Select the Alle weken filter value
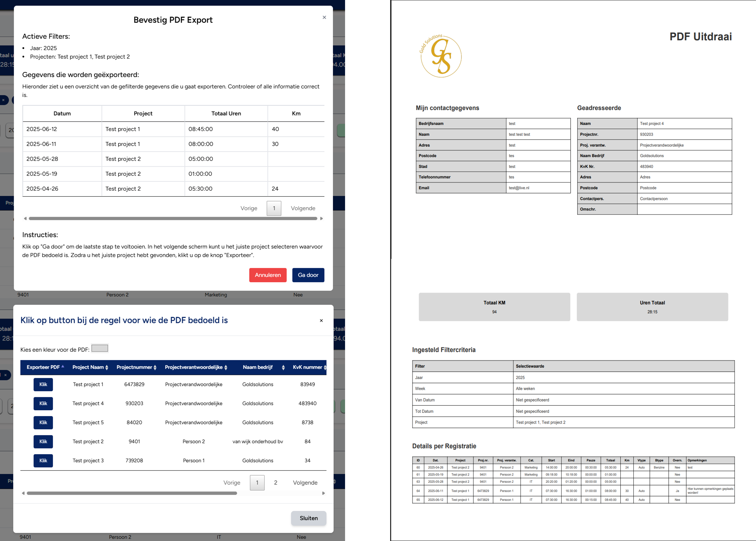756x541 pixels. 624,389
